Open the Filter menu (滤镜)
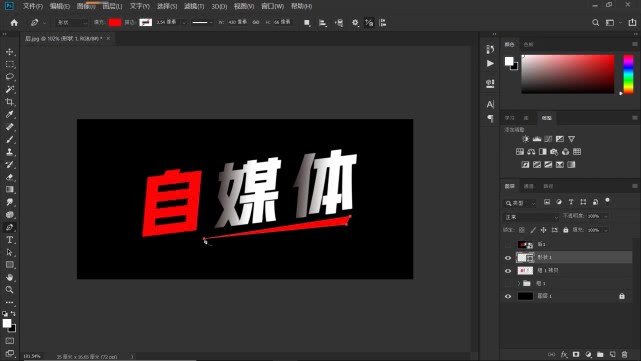 click(x=194, y=6)
